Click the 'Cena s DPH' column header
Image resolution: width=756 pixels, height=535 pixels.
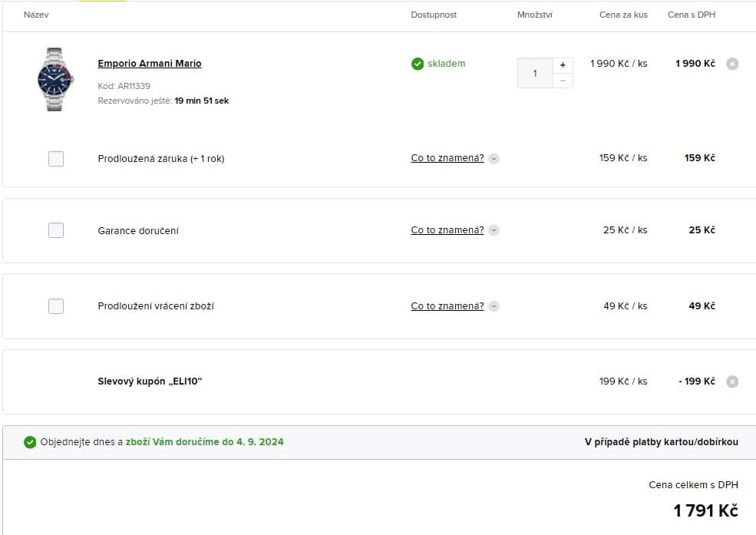692,15
